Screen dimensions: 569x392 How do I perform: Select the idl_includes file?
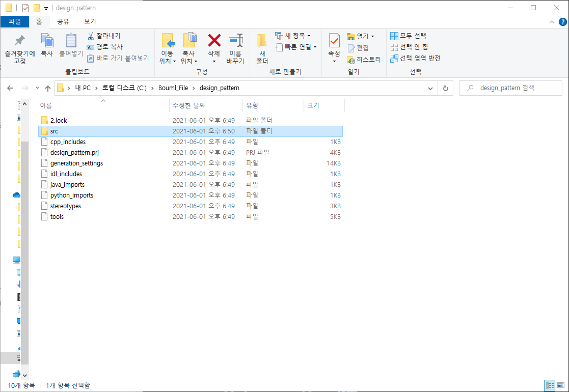(x=191, y=174)
